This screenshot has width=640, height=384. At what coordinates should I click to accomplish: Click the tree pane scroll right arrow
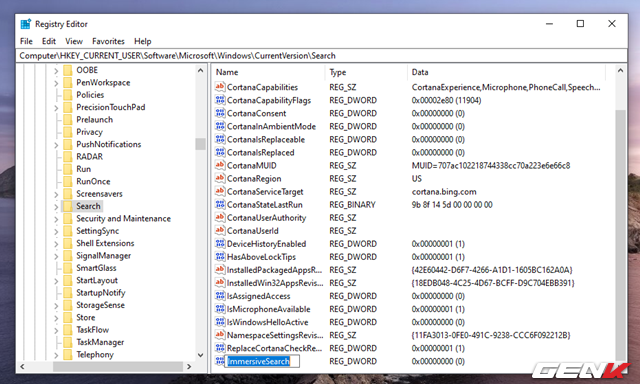point(189,366)
